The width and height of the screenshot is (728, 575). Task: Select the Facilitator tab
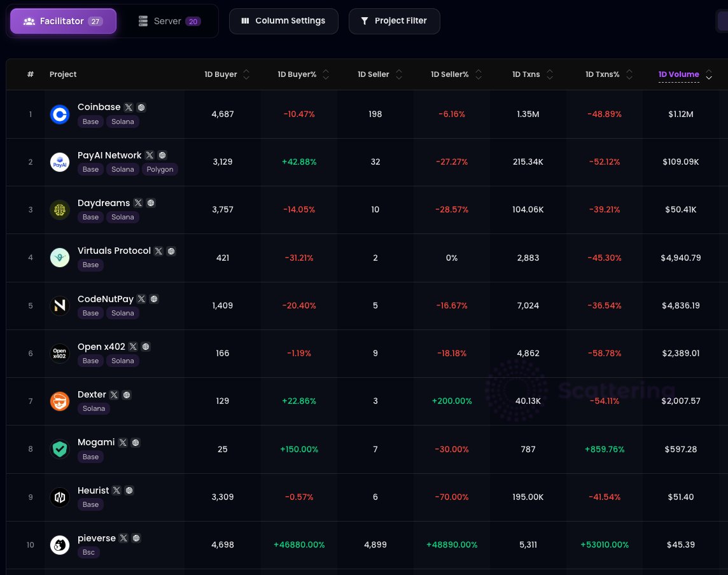[63, 21]
